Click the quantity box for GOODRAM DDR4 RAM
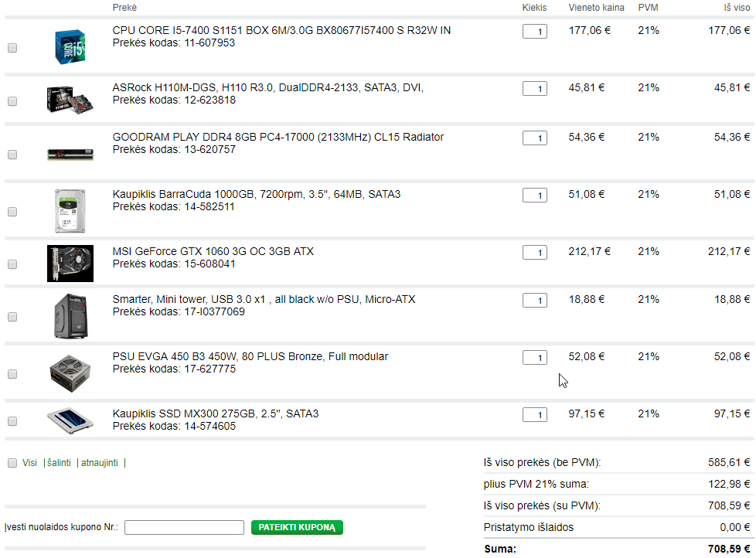The height and width of the screenshot is (558, 756). click(x=535, y=138)
